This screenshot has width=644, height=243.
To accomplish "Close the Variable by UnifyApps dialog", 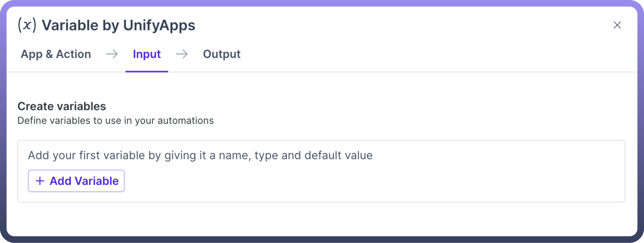I will pos(617,25).
